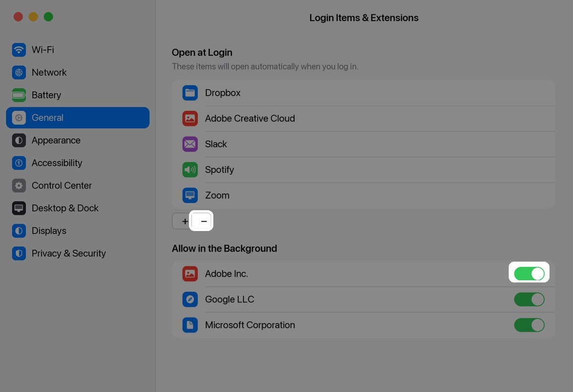Click the red close window button

click(x=18, y=17)
